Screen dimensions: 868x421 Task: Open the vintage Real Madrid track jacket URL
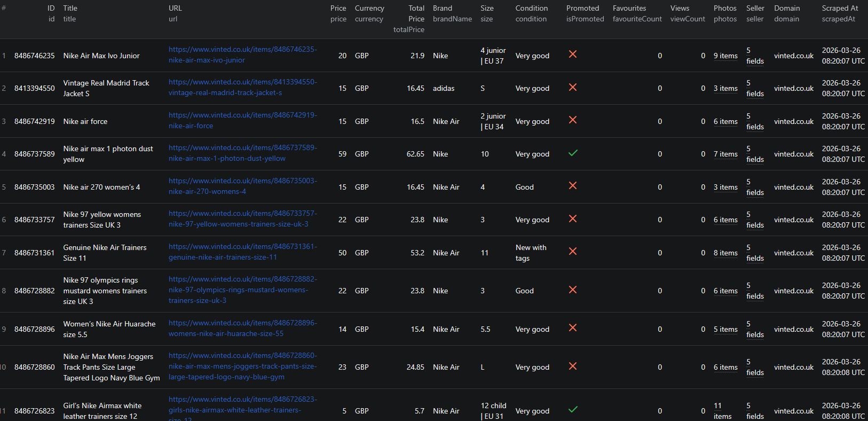pyautogui.click(x=242, y=88)
